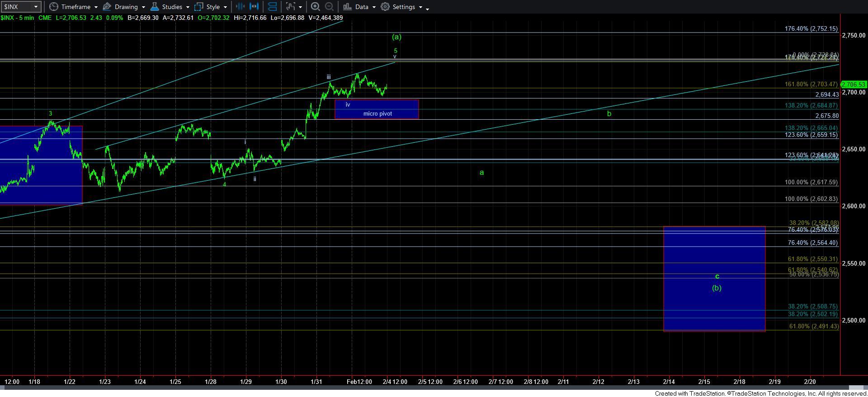Zoom out using the magnifier minus icon
The height and width of the screenshot is (397, 868).
click(330, 7)
